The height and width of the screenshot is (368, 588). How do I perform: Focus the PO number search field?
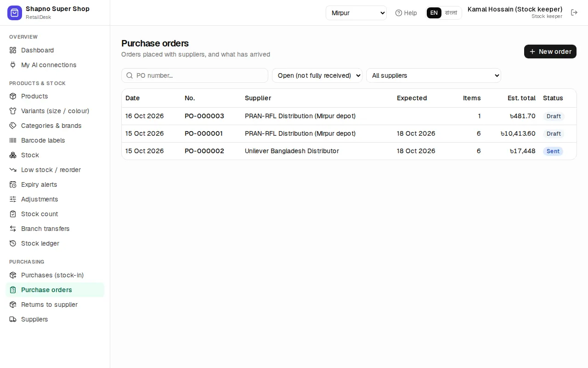tap(195, 75)
